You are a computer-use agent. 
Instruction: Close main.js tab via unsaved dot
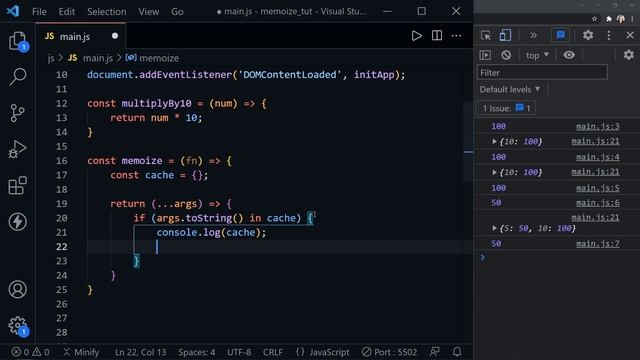[115, 36]
